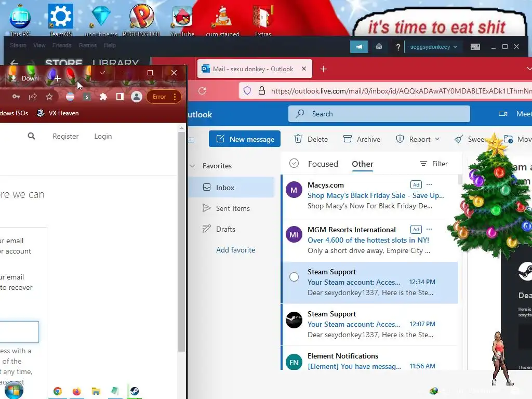Image resolution: width=532 pixels, height=399 pixels.
Task: Click the Chrome password key icon
Action: (x=16, y=97)
